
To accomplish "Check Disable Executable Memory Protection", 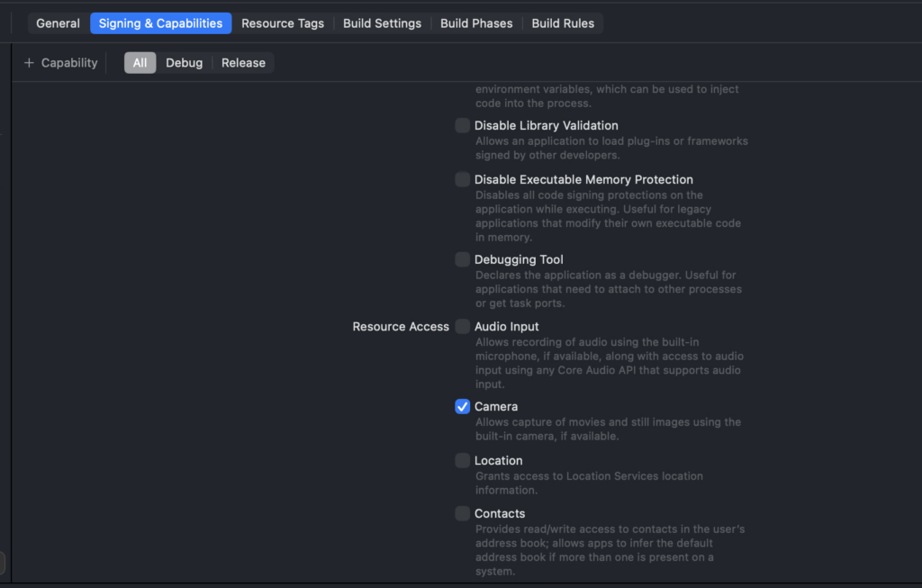I will pyautogui.click(x=463, y=180).
